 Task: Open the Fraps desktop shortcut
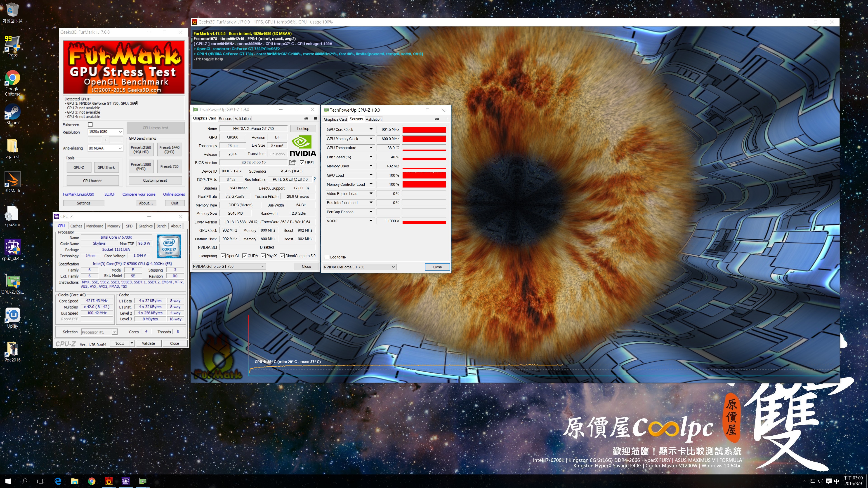coord(12,46)
